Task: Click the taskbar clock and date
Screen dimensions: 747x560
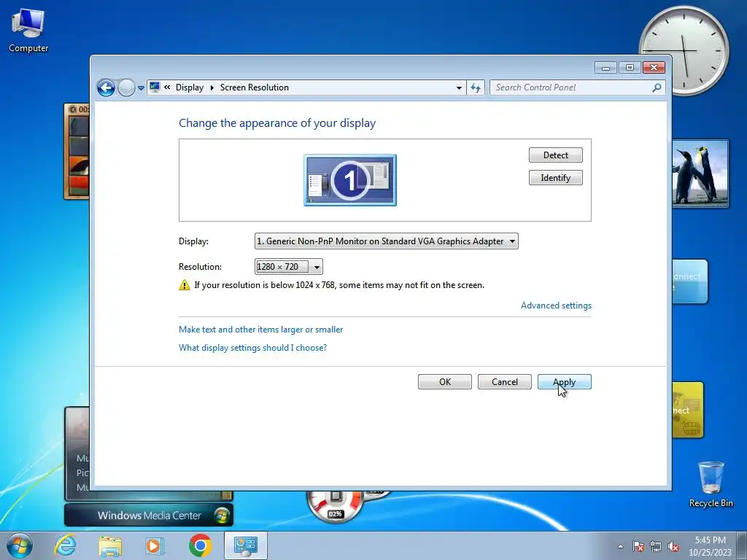Action: pyautogui.click(x=710, y=546)
